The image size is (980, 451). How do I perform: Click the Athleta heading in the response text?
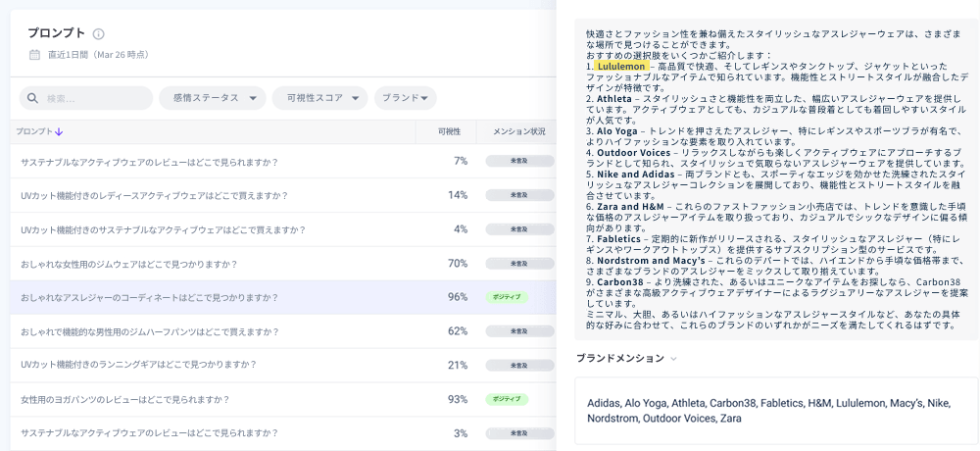tap(613, 99)
